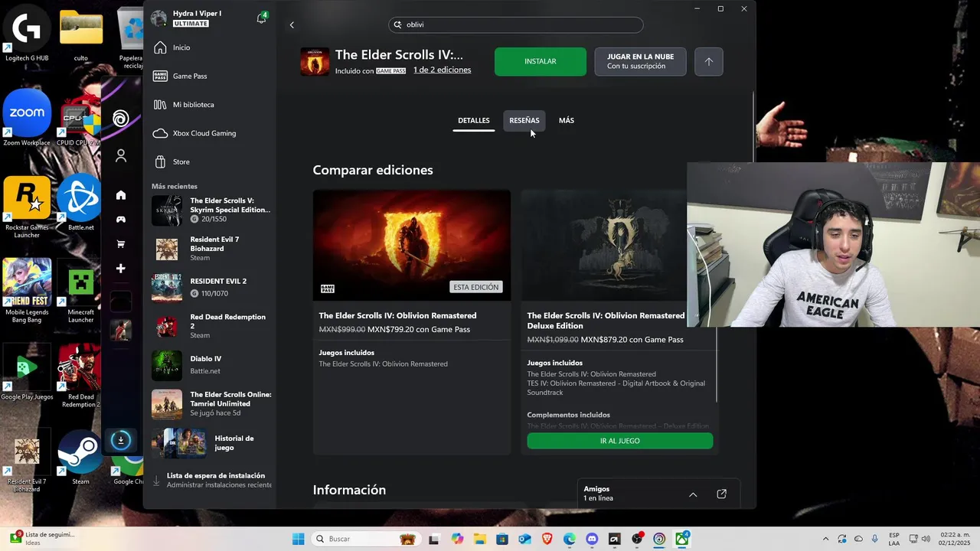Switch to the DETALLES tab
Image resolution: width=980 pixels, height=551 pixels.
473,121
